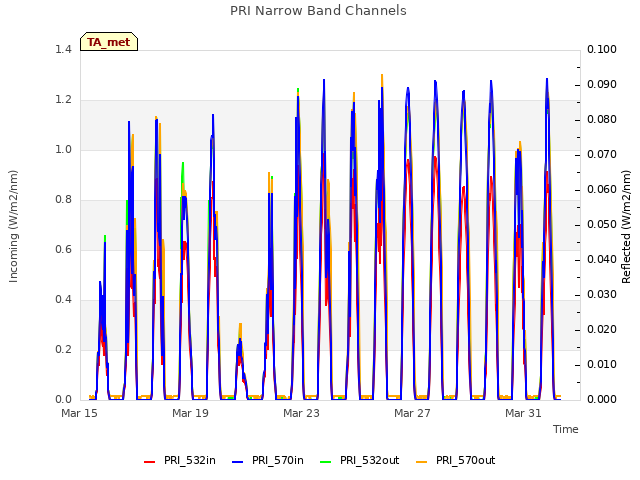Click the 0.6 left axis value
Screen dimensions: 640x480
pyautogui.click(x=64, y=249)
